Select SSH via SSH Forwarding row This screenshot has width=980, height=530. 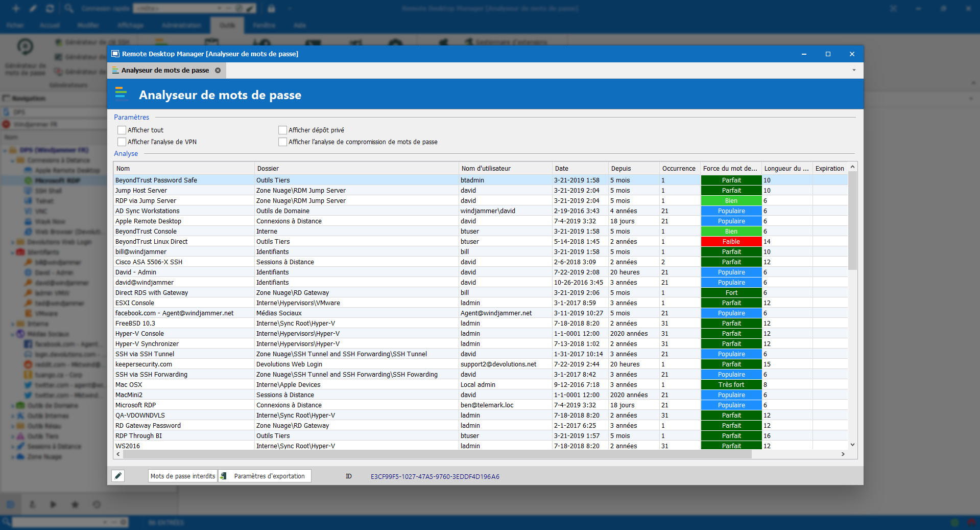click(481, 374)
